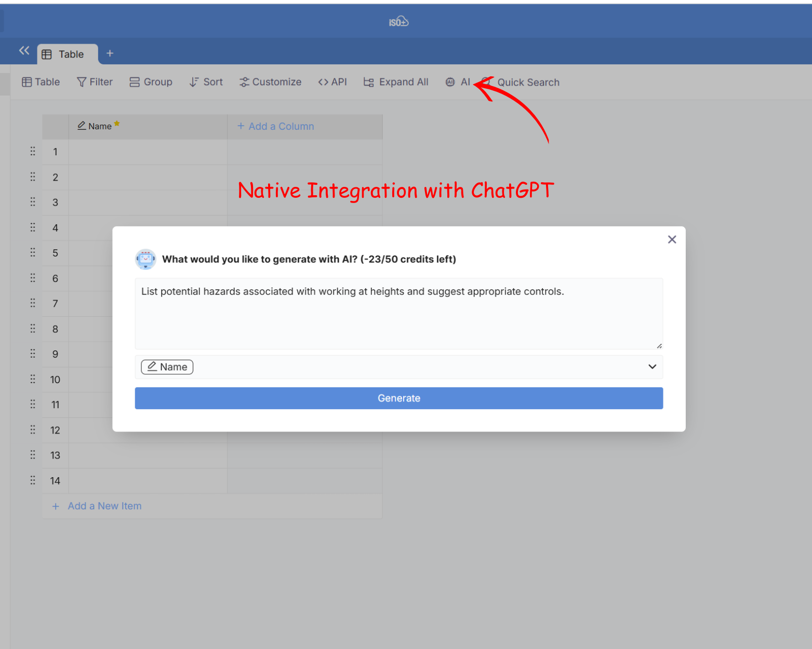The width and height of the screenshot is (812, 649).
Task: Open the Filter funnel tool
Action: coord(95,82)
